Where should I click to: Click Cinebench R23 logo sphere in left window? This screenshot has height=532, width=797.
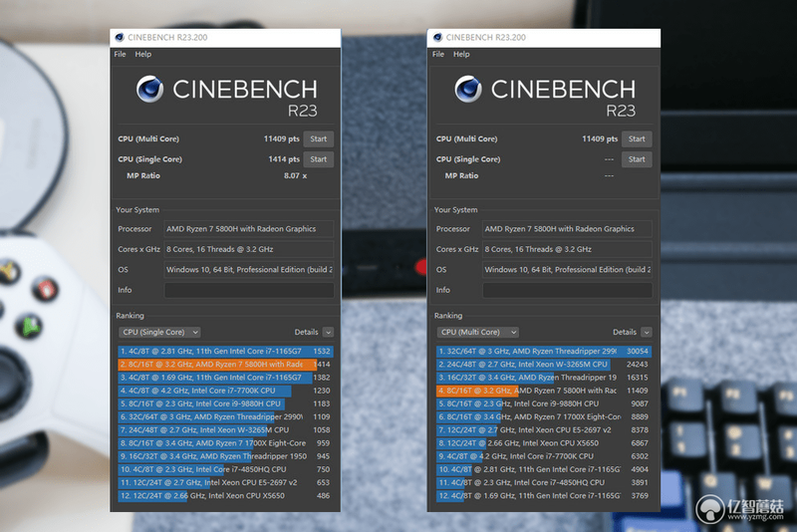coord(150,89)
